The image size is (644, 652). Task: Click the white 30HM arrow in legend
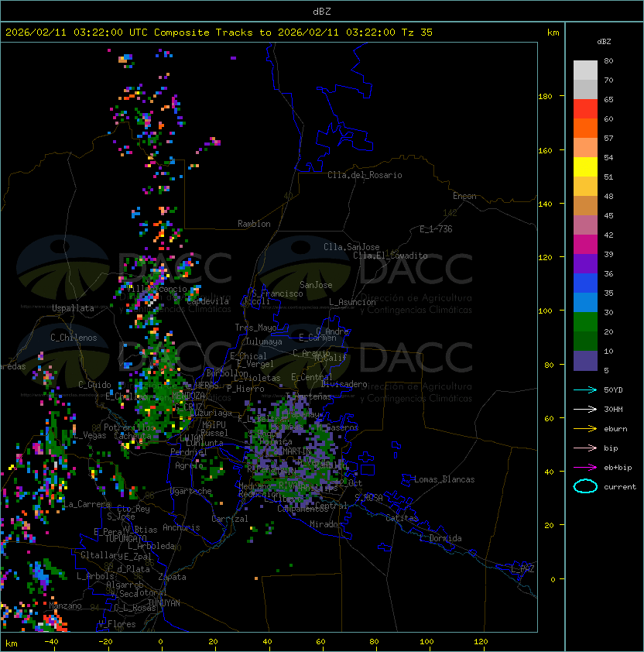(x=585, y=409)
